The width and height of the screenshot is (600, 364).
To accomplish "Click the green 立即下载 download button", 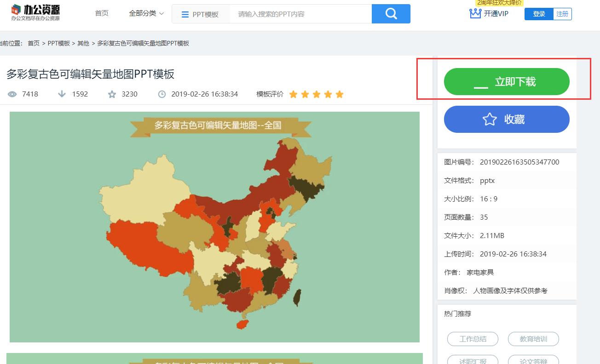I will pyautogui.click(x=506, y=81).
